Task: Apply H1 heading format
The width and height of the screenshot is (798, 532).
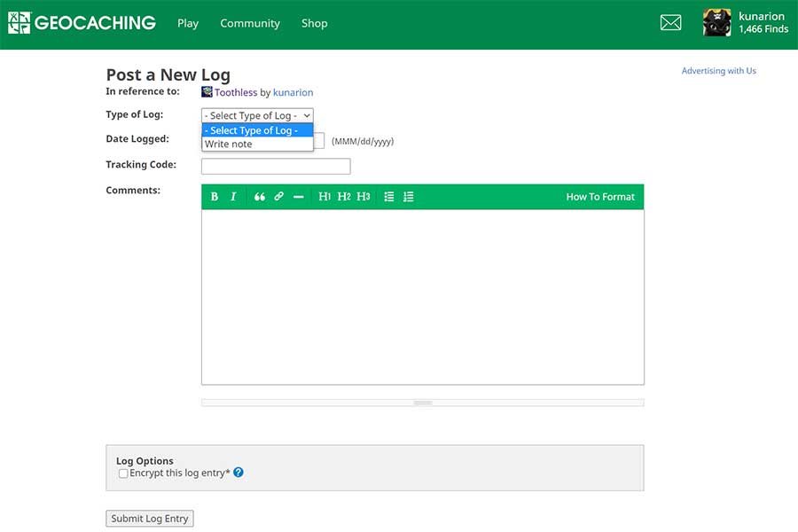Action: 325,197
